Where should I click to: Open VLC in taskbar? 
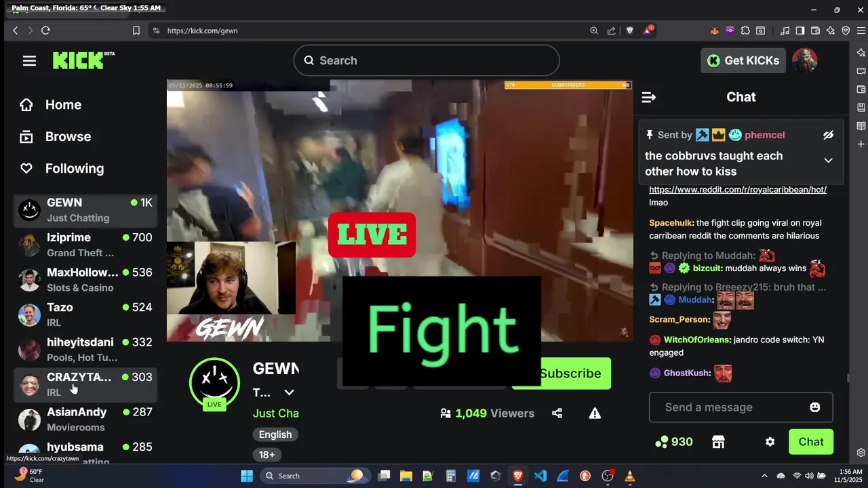coord(630,476)
